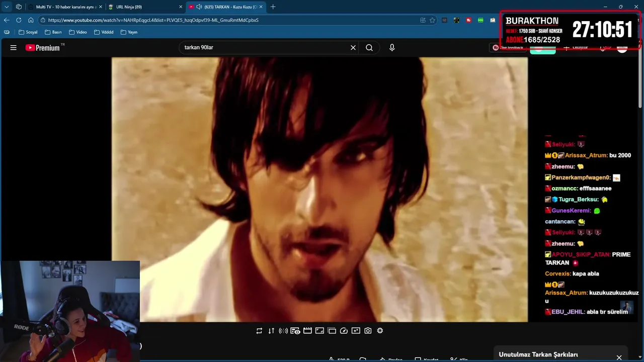
Task: Open the Basın bookmarks folder
Action: [x=53, y=32]
